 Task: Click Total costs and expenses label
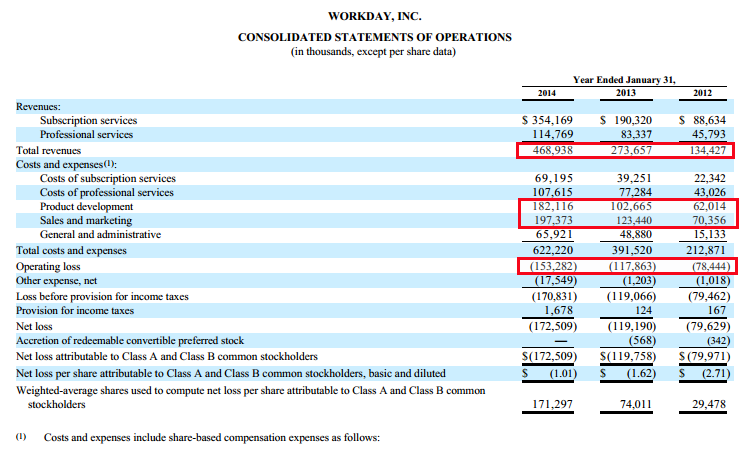[x=71, y=250]
